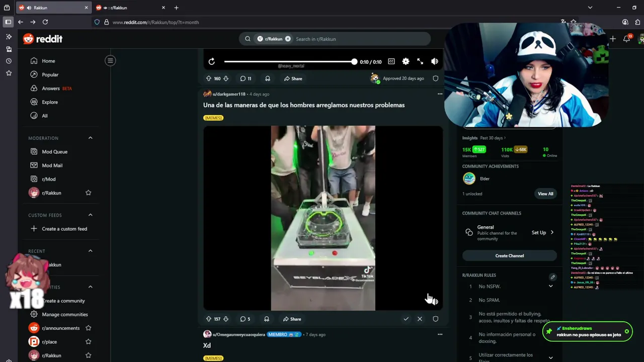Image resolution: width=644 pixels, height=362 pixels.
Task: Mute the top video volume icon
Action: (435, 61)
